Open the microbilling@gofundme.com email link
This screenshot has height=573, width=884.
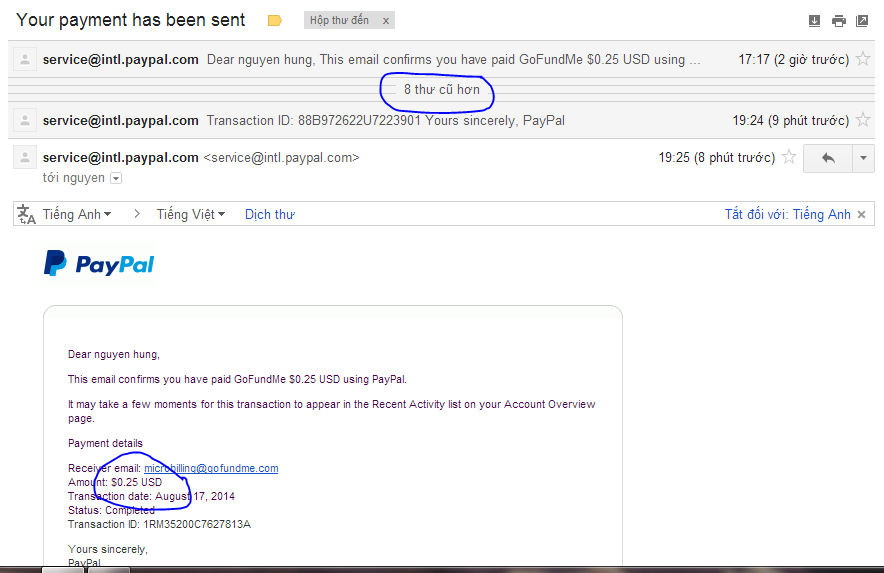click(x=211, y=468)
